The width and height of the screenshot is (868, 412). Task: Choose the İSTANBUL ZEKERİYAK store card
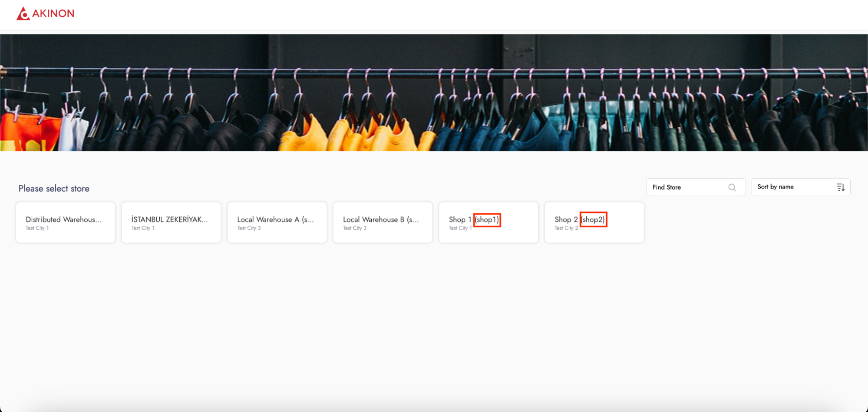click(171, 222)
